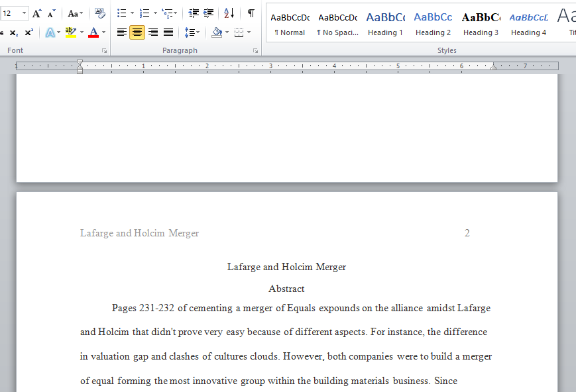The width and height of the screenshot is (576, 392).
Task: Decrease paragraph indent
Action: click(x=194, y=14)
